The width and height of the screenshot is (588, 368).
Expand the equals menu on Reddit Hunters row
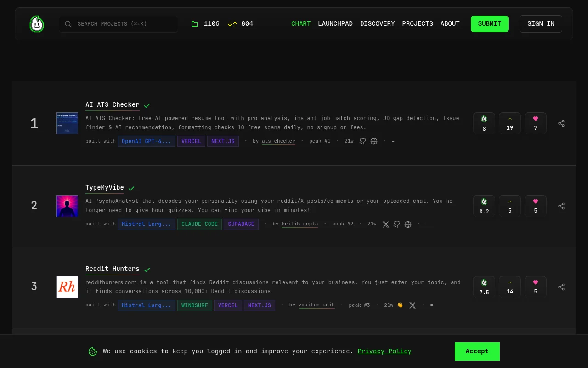431,305
